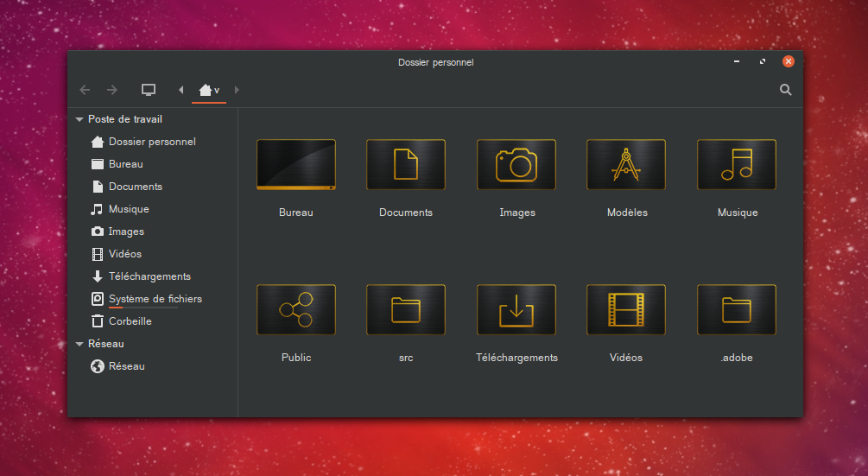Open Système de fichiers in the sidebar
This screenshot has height=476, width=868.
pyautogui.click(x=146, y=299)
